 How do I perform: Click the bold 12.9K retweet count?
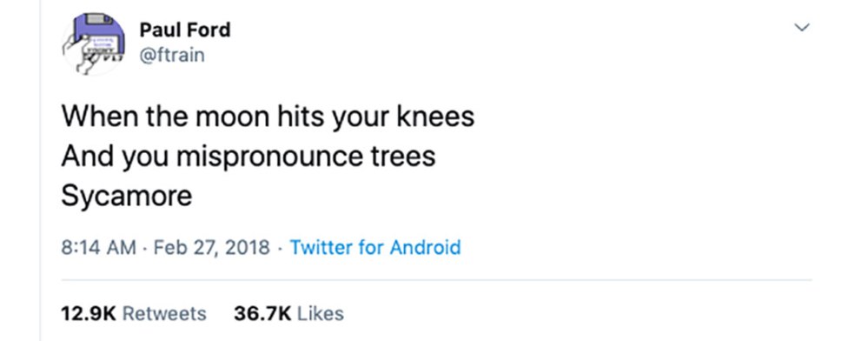point(89,313)
